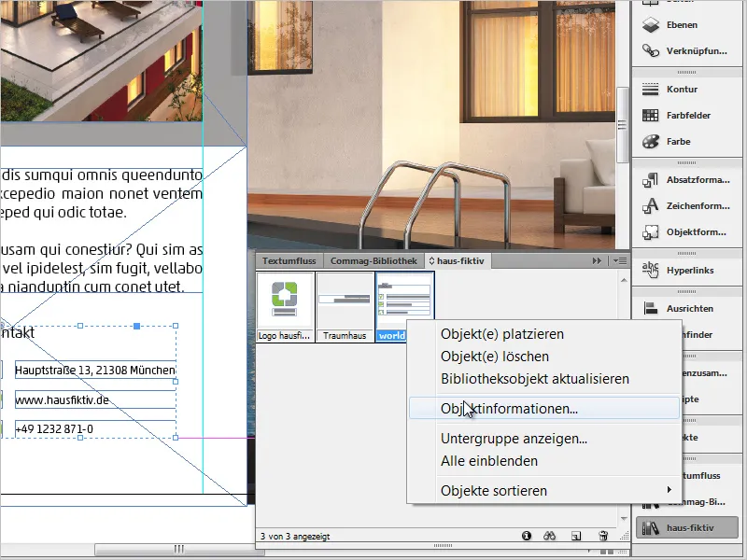Viewport: 747px width, 560px height.
Task: Switch to Commag-Bibliothek tab
Action: tap(373, 261)
